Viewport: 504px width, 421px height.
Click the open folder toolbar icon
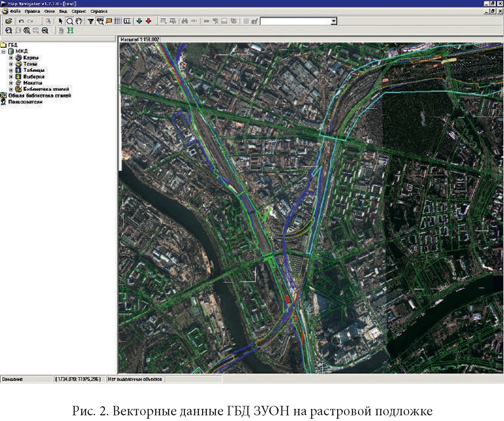[x=8, y=21]
